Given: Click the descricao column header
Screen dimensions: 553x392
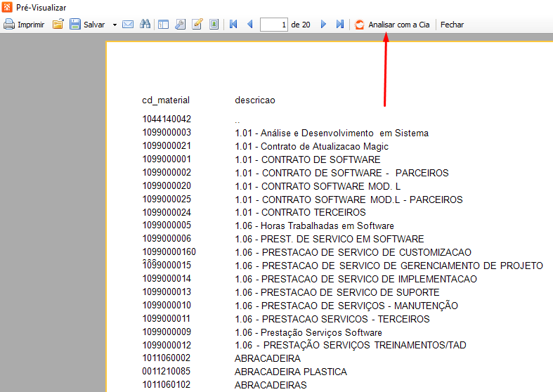Looking at the screenshot, I should point(255,100).
